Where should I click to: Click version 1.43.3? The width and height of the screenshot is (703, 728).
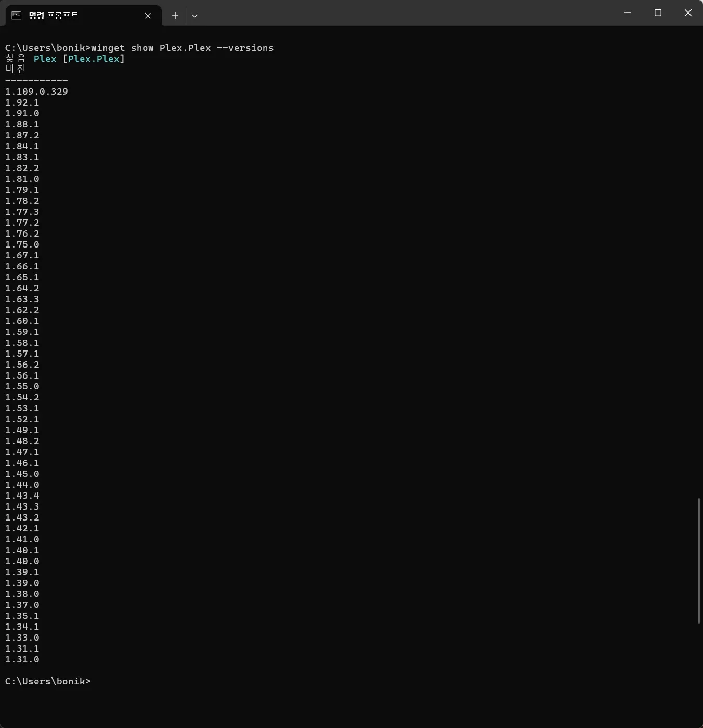[x=22, y=506]
